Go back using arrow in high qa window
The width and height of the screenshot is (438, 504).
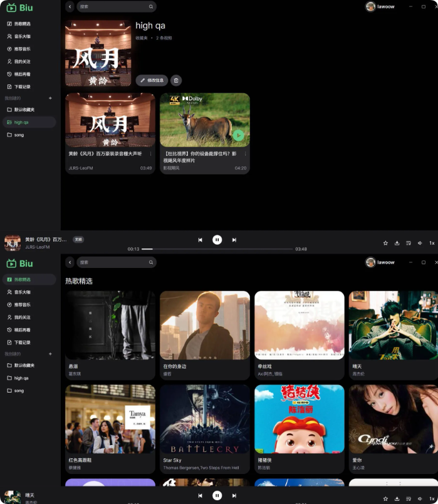point(70,6)
